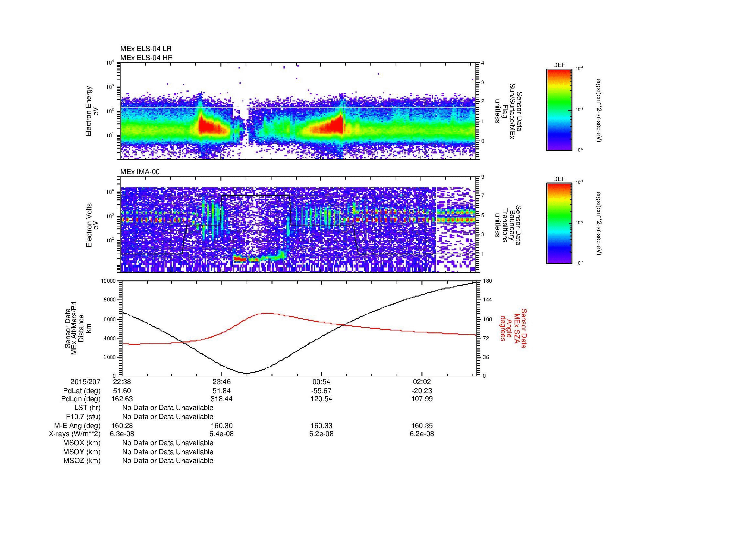
Task: Click the date label '2019/207'
Action: (85, 382)
